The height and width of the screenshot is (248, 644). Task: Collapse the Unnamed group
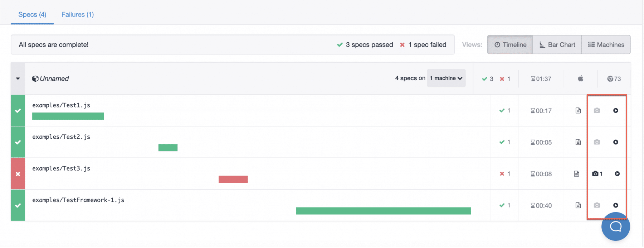coord(18,78)
